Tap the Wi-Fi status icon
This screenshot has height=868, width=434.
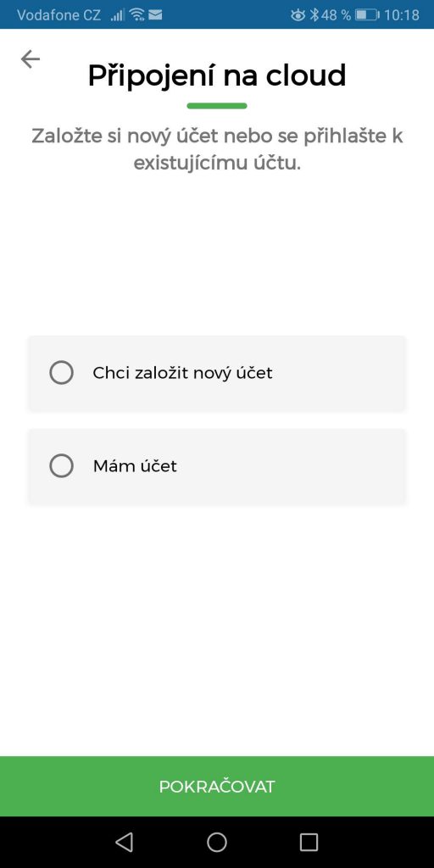[137, 15]
